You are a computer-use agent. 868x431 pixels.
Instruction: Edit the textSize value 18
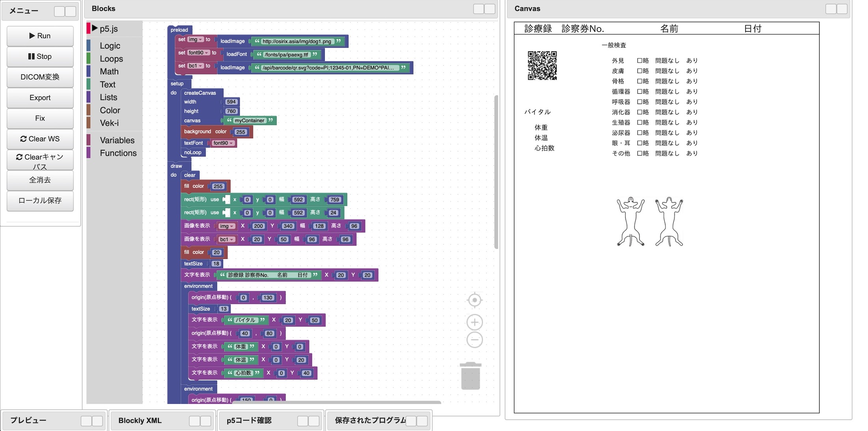(216, 264)
